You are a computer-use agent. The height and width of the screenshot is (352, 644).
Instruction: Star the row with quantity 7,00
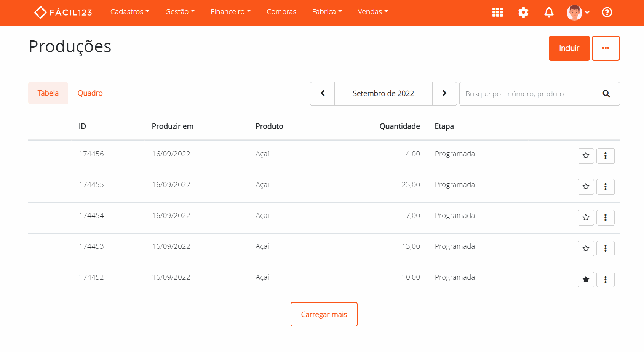coord(585,218)
